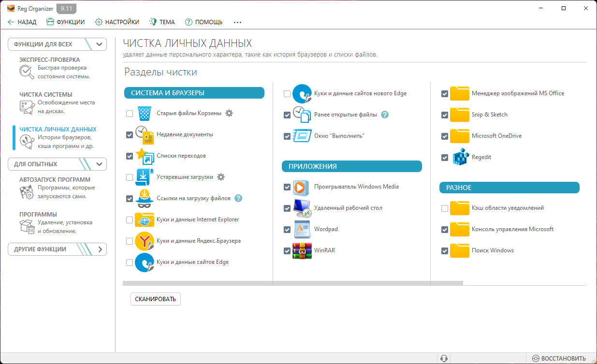The height and width of the screenshot is (364, 597).
Task: Uncheck Менеджер изображений MS Office checkbox
Action: [x=445, y=94]
